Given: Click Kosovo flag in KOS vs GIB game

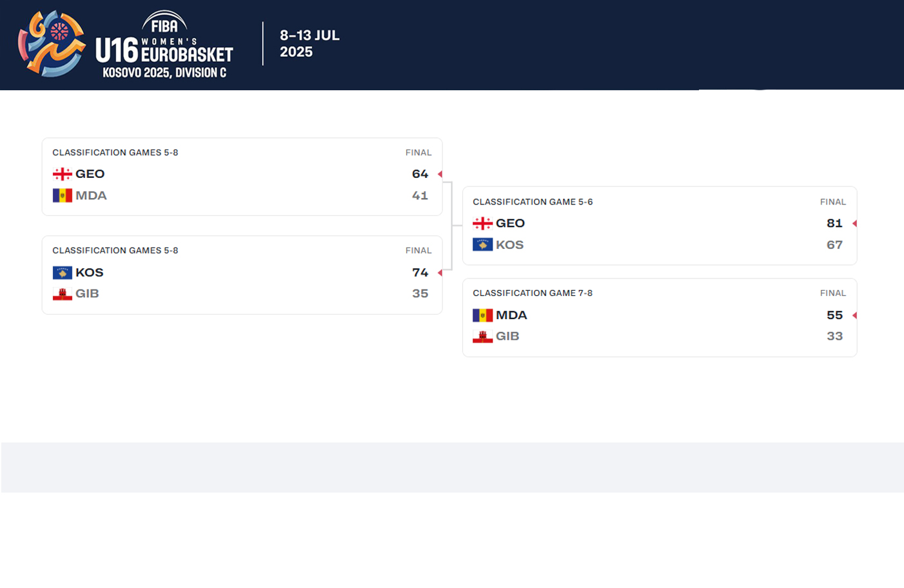Looking at the screenshot, I should point(62,273).
